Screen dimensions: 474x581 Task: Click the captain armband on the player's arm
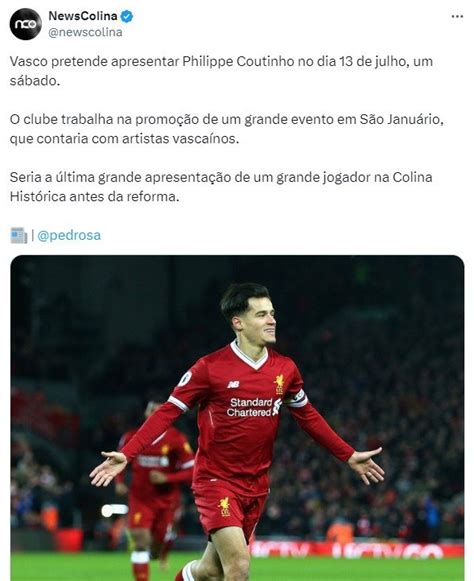296,399
